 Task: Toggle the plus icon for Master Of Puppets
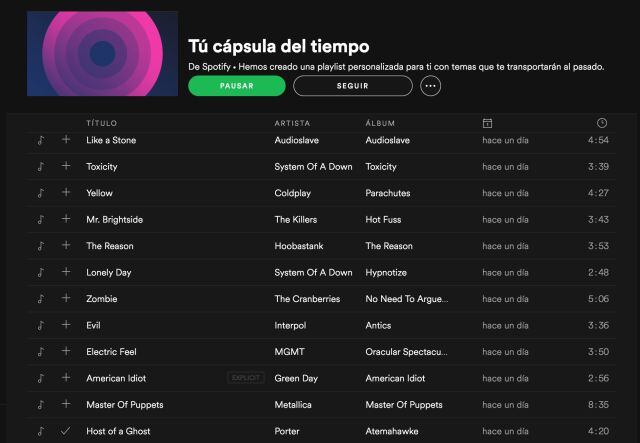click(x=66, y=404)
